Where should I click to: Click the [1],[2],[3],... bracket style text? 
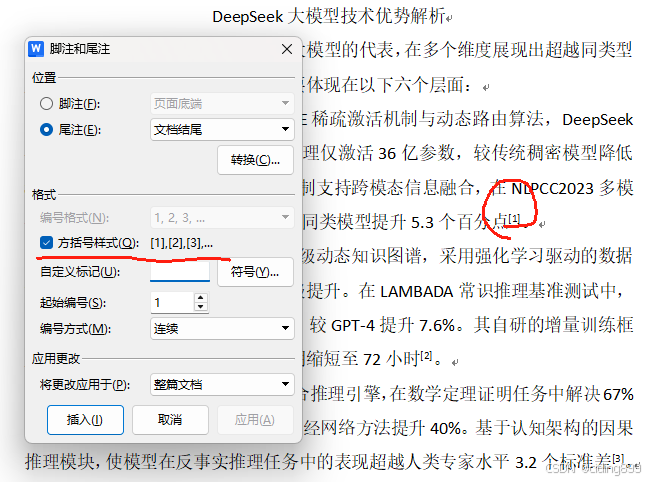[182, 243]
